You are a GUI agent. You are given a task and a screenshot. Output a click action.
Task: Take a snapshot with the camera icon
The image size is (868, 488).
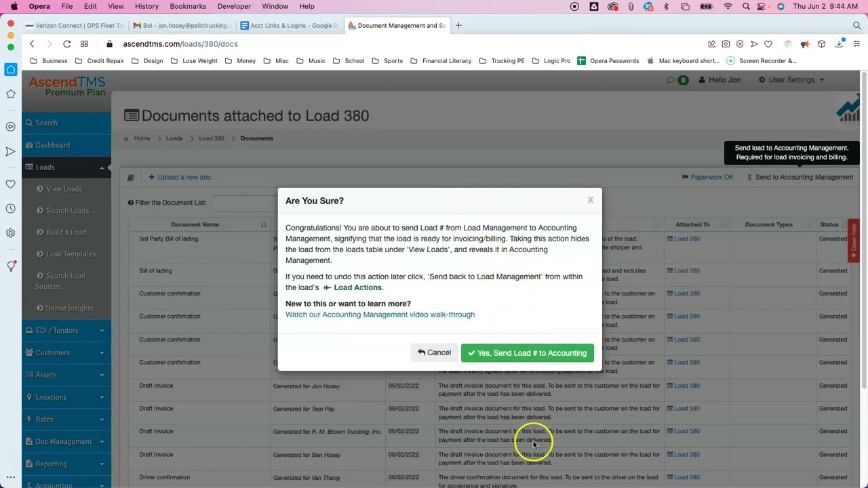click(726, 44)
